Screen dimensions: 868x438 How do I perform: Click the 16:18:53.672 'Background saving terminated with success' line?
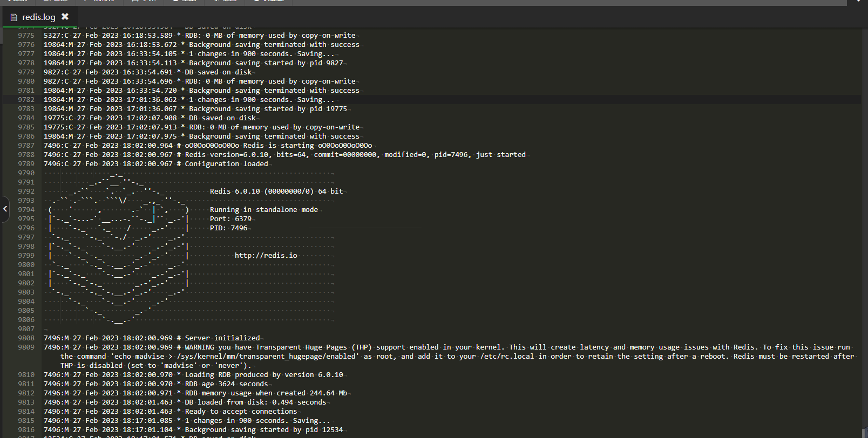tap(201, 45)
